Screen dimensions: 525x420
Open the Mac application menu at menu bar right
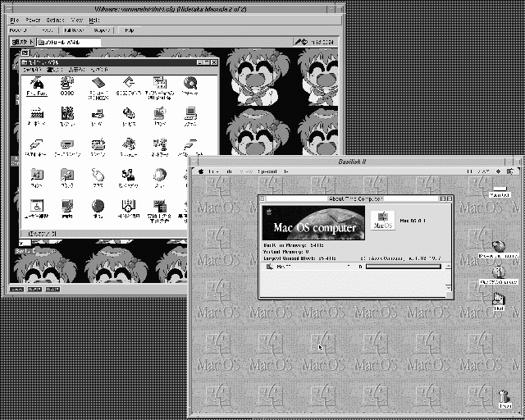point(509,171)
